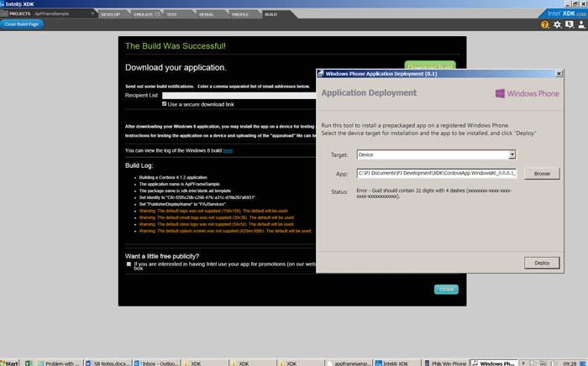588x366 pixels.
Task: Open the settings gear icon
Action: (557, 25)
